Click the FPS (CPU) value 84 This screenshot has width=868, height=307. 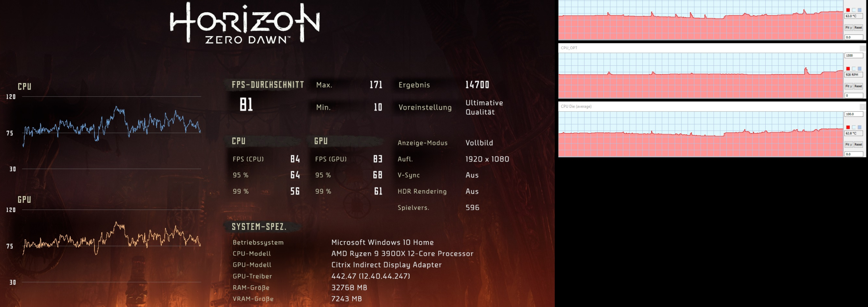click(295, 159)
